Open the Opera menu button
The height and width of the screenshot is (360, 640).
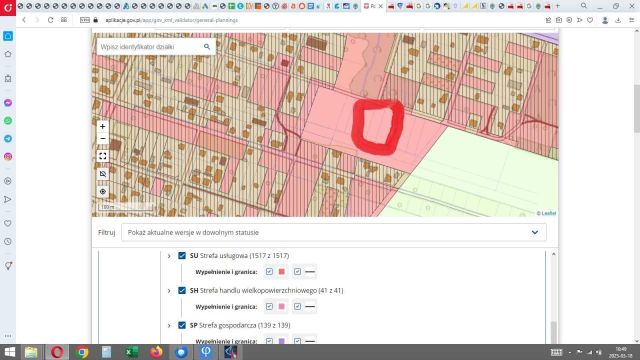[8, 7]
